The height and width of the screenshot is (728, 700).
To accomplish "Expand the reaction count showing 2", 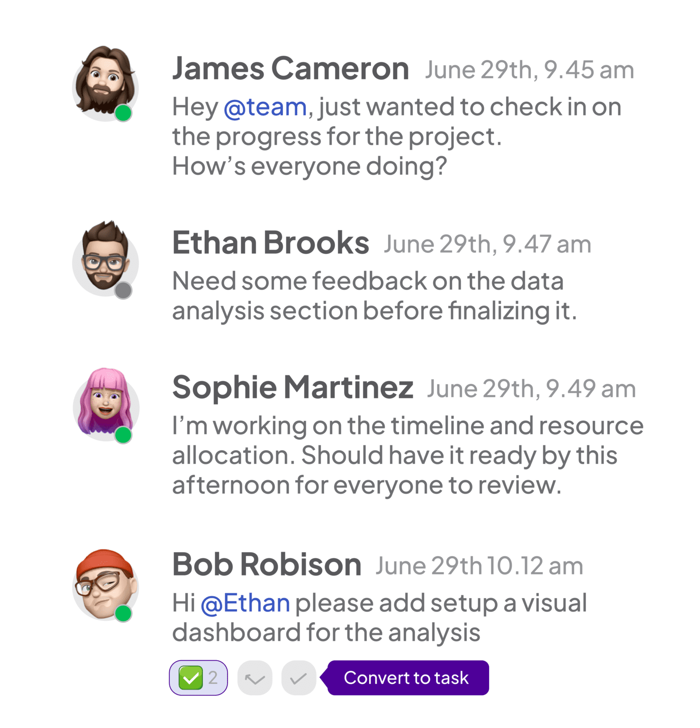I will pyautogui.click(x=213, y=678).
